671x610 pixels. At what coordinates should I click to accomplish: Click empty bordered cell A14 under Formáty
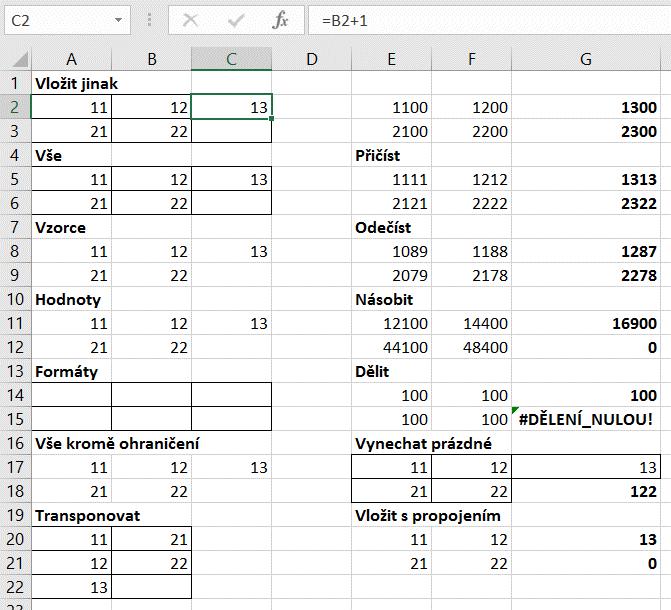(x=71, y=395)
